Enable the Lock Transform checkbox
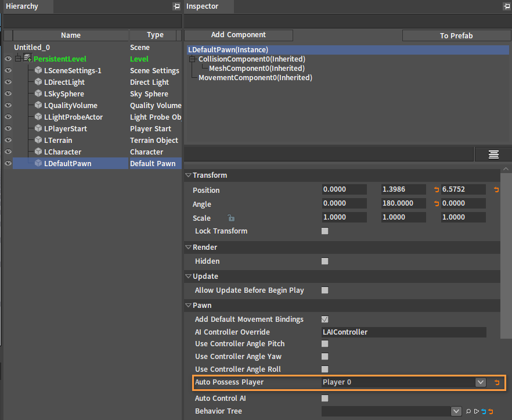 pos(324,231)
